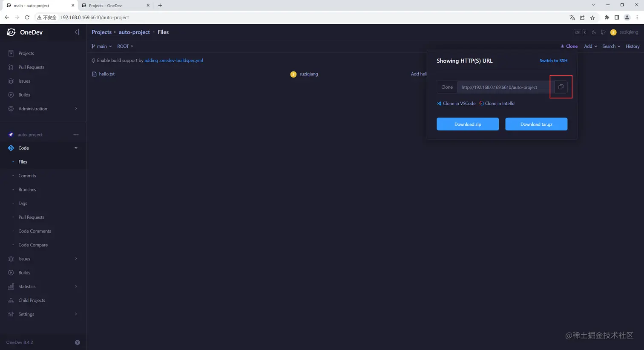Open the GitHub octocat icon in the header

click(x=603, y=32)
